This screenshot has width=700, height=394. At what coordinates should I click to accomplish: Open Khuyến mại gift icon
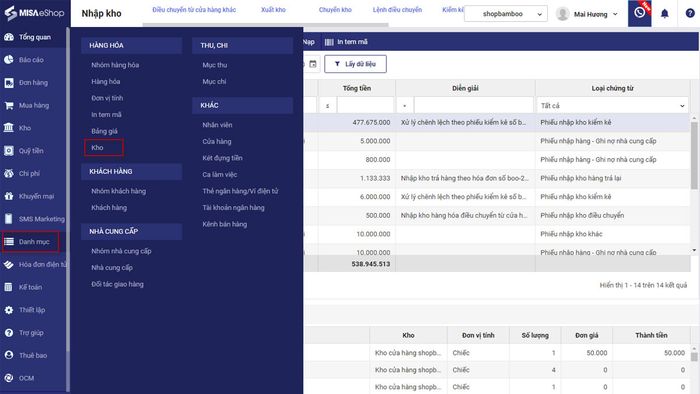8,196
